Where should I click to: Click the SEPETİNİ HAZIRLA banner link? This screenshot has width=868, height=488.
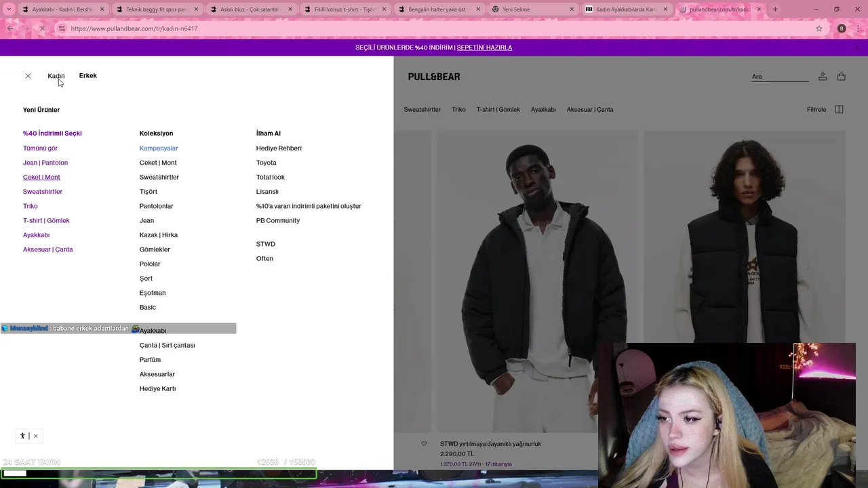tap(484, 47)
